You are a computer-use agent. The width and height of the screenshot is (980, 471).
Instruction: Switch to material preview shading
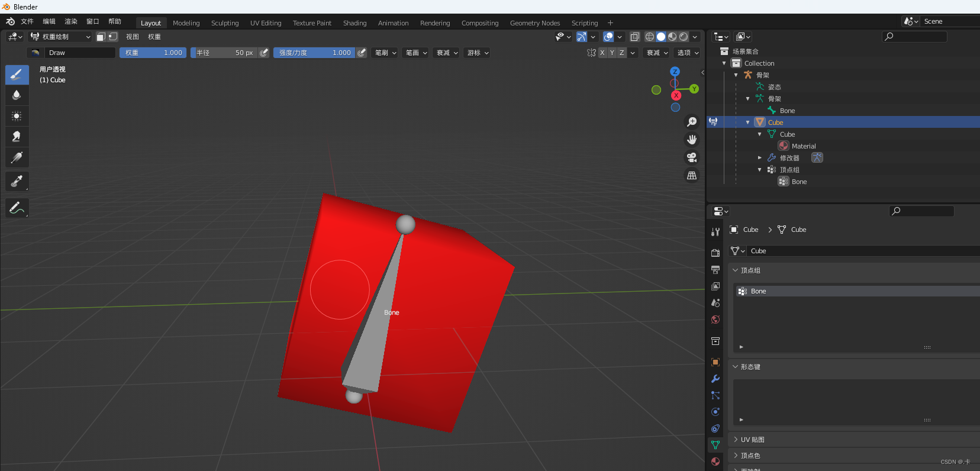click(672, 37)
